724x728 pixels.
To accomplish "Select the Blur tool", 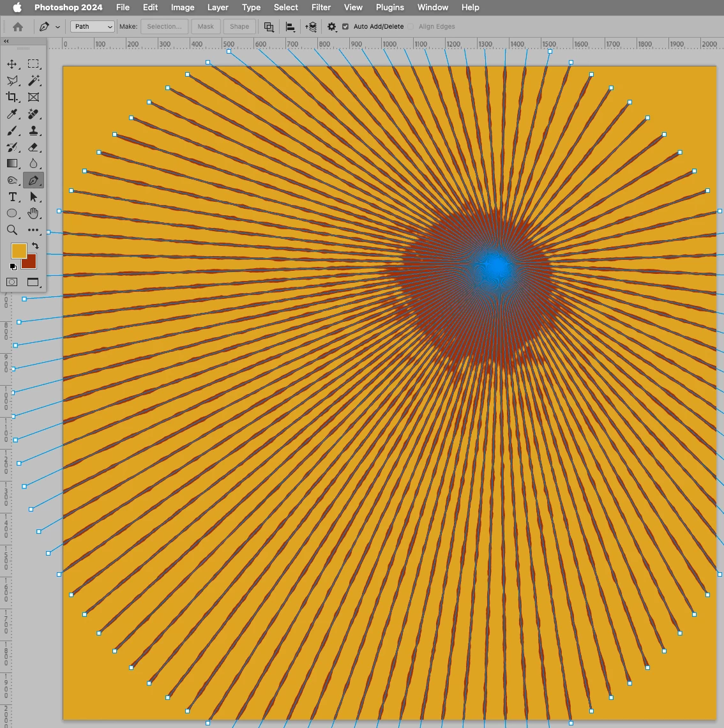I will (33, 163).
